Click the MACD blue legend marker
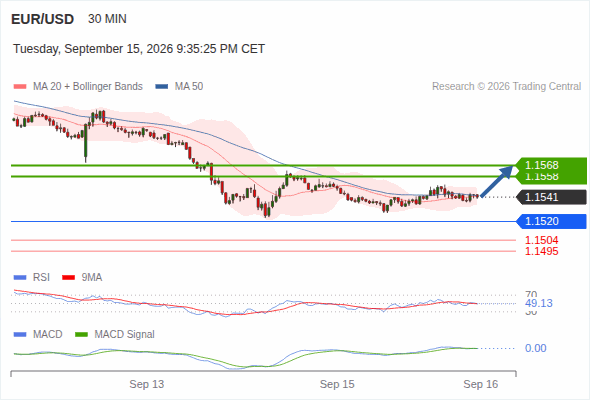The height and width of the screenshot is (400, 590). coord(20,335)
